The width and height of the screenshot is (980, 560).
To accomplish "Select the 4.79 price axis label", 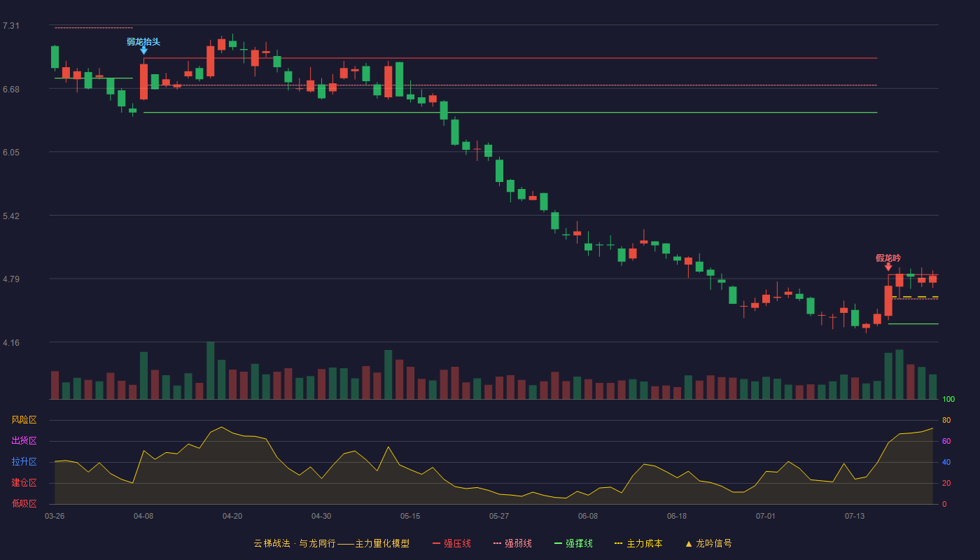I will tap(11, 279).
